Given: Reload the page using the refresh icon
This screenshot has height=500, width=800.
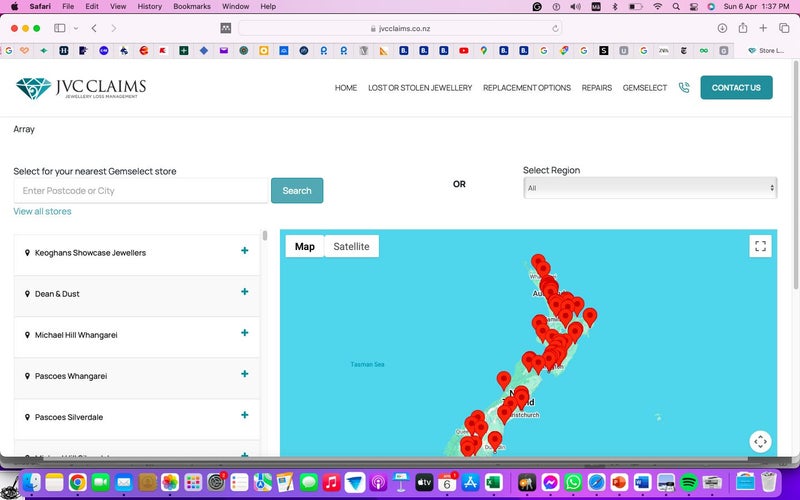Looking at the screenshot, I should point(555,29).
